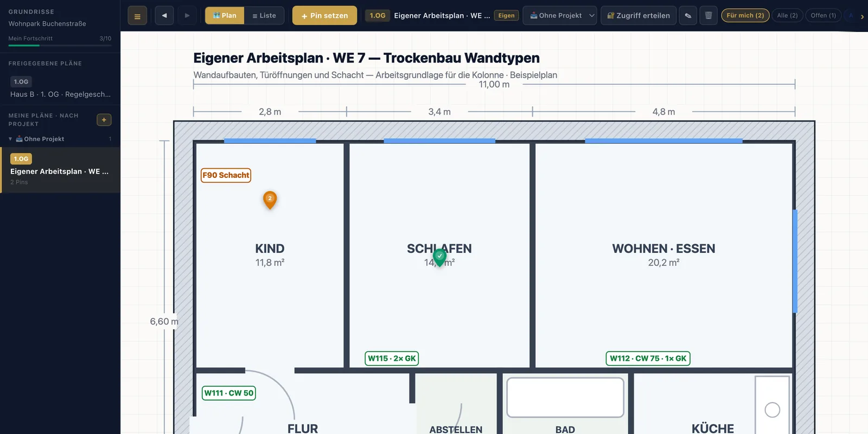Go to the next plan arrow

(187, 16)
